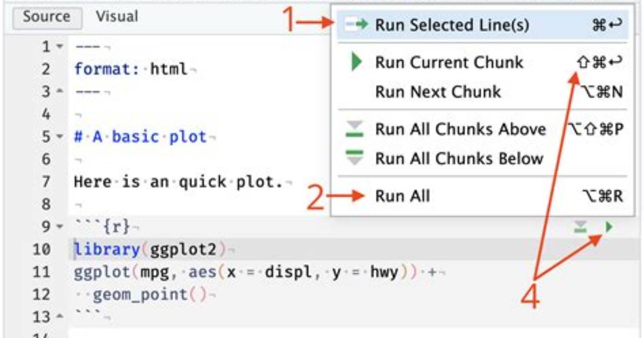Choose Run All from the menu
Screen dimensions: 644x338
click(483, 196)
